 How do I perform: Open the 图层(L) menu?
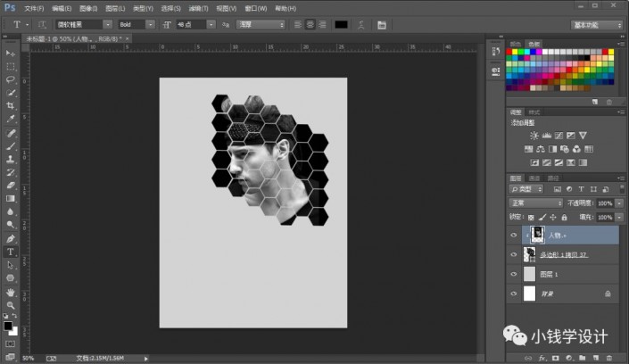(113, 7)
